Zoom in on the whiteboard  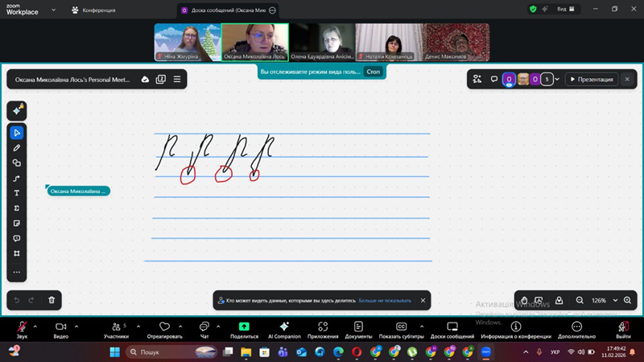pyautogui.click(x=628, y=300)
